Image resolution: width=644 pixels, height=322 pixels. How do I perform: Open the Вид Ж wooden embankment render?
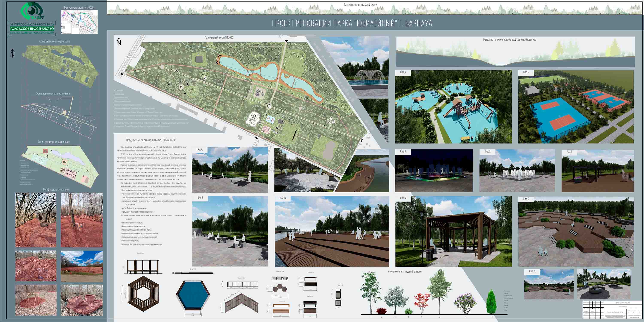[332, 231]
